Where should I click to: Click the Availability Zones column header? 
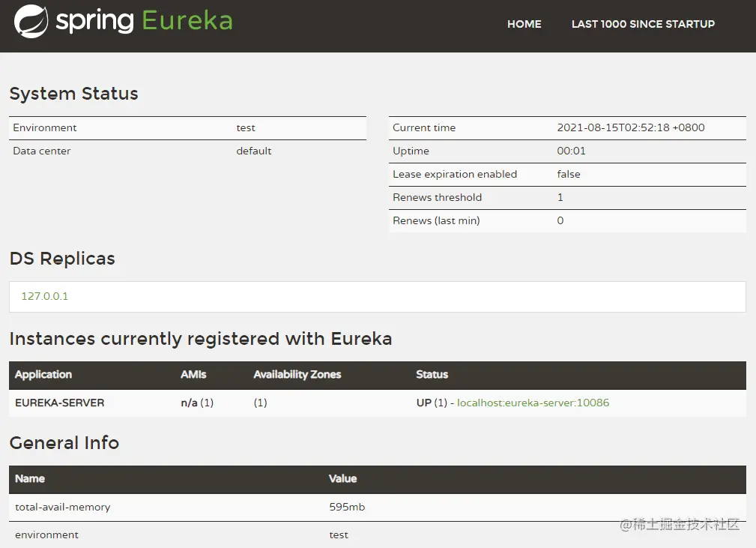click(x=297, y=375)
